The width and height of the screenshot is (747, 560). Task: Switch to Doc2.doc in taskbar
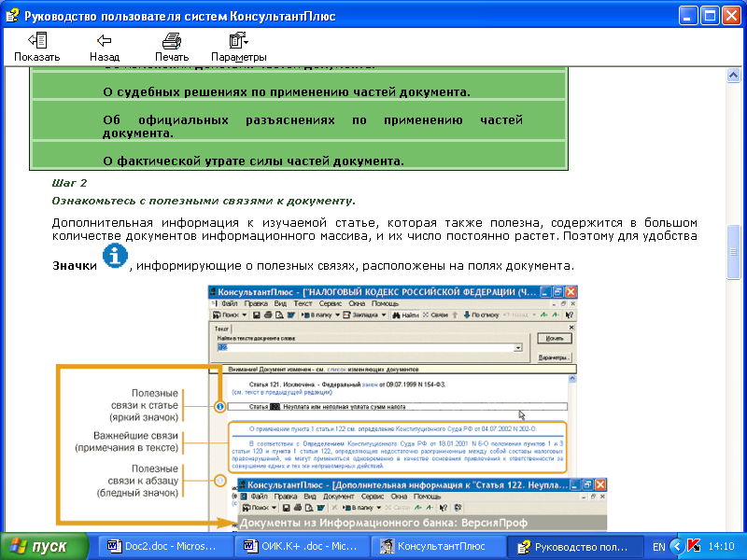coord(165,546)
